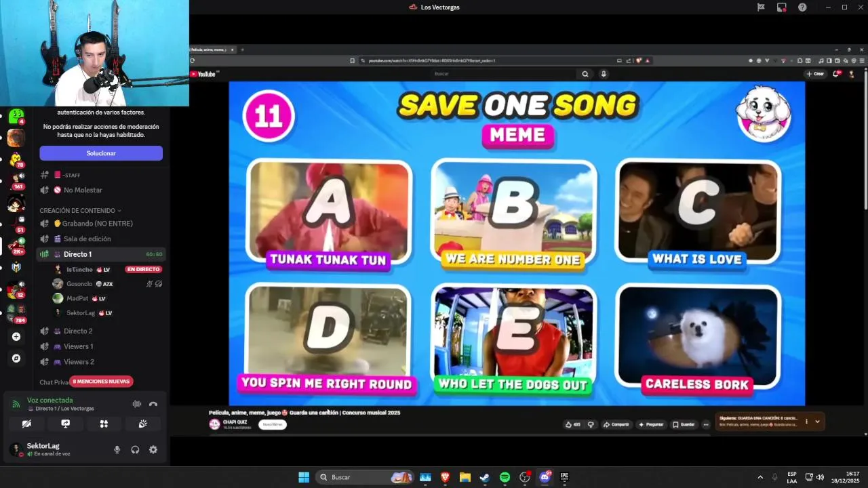Open Epic Games launcher from taskbar
Viewport: 868px width, 488px height.
coord(564,477)
